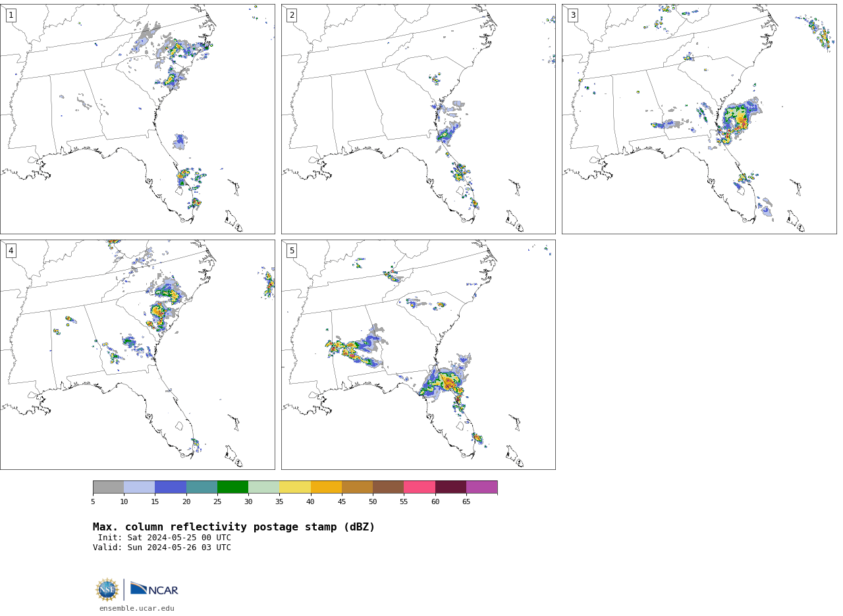The image size is (843, 616).
Task: Click the blue 15-20 dBZ swatch
Action: pos(171,487)
